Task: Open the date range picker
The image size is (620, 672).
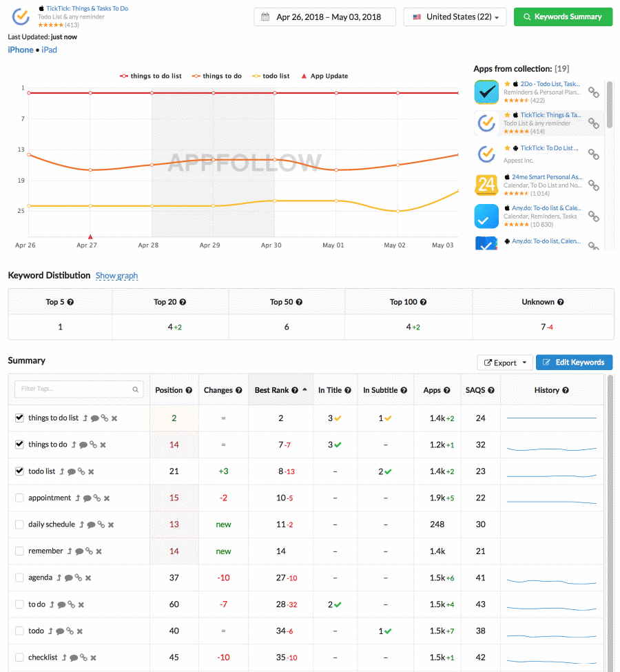Action: click(x=324, y=17)
